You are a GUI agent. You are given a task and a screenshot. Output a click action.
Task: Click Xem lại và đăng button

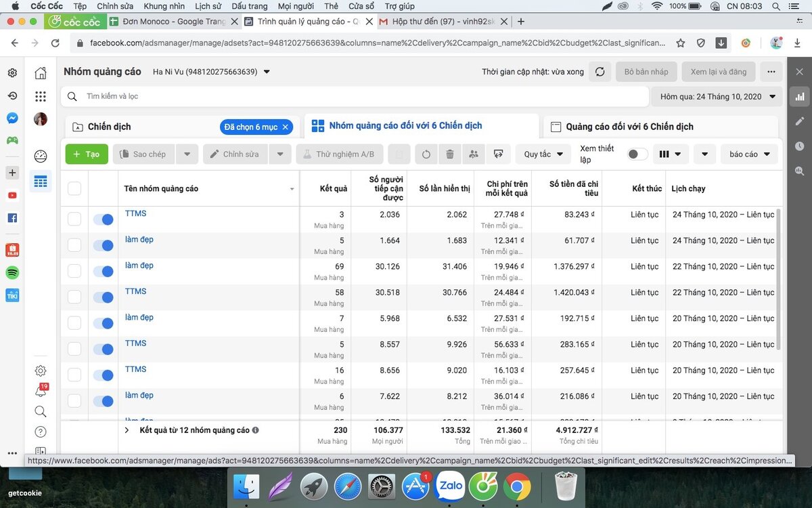[x=719, y=72]
